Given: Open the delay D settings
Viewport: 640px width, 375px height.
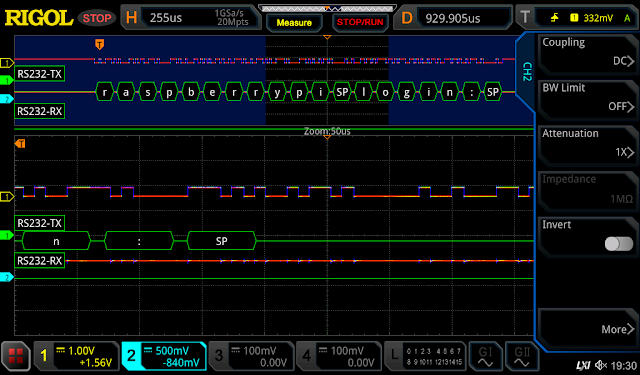Looking at the screenshot, I should point(407,18).
